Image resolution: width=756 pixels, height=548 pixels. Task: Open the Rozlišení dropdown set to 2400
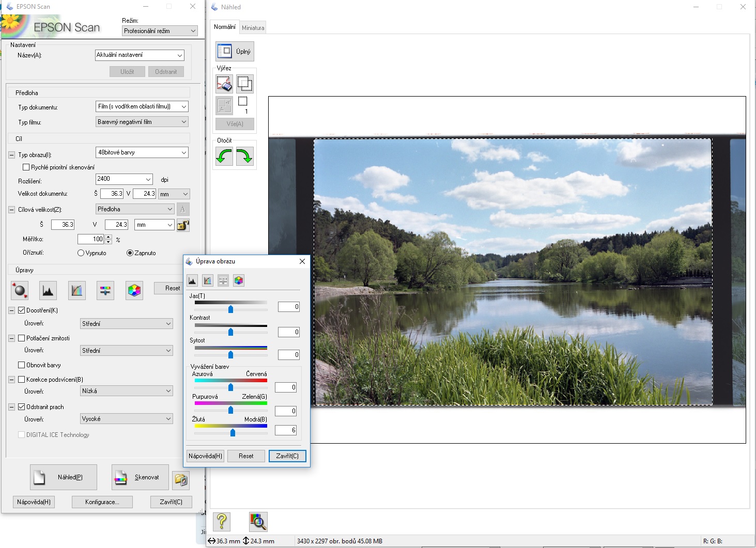pyautogui.click(x=124, y=179)
